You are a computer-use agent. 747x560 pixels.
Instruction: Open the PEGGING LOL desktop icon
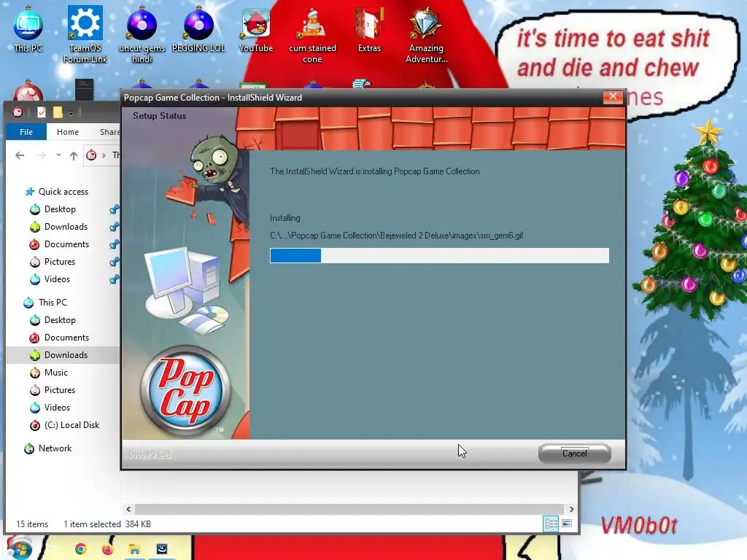pos(198,29)
